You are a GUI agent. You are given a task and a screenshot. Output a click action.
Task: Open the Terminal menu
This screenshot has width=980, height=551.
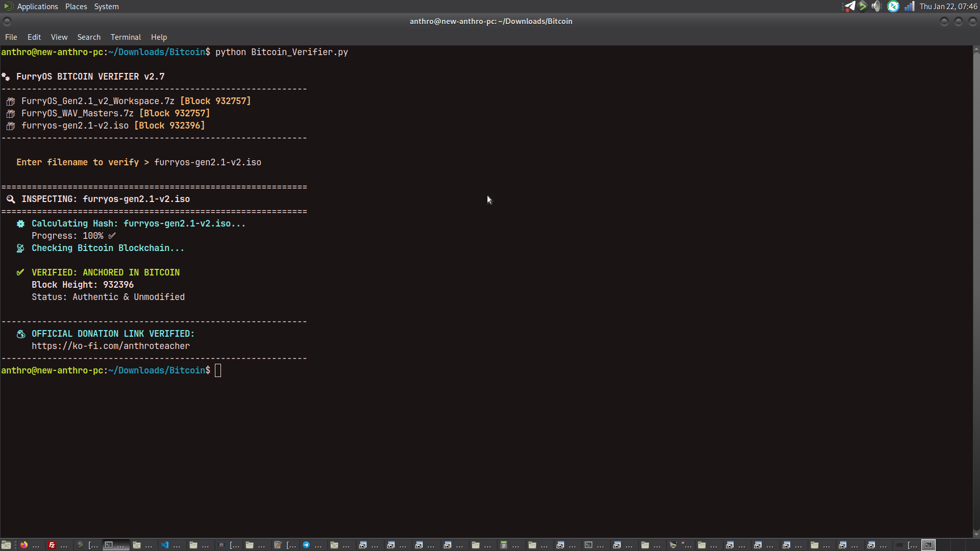pyautogui.click(x=126, y=37)
